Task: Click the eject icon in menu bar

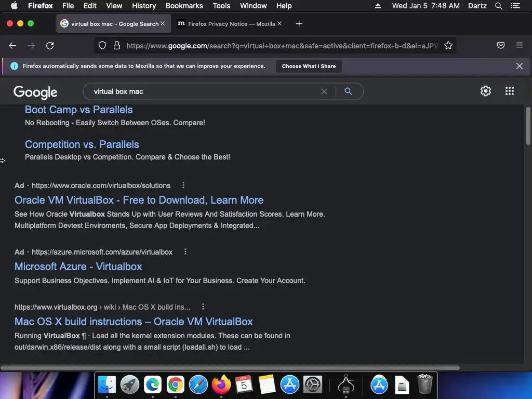Action: (378, 6)
